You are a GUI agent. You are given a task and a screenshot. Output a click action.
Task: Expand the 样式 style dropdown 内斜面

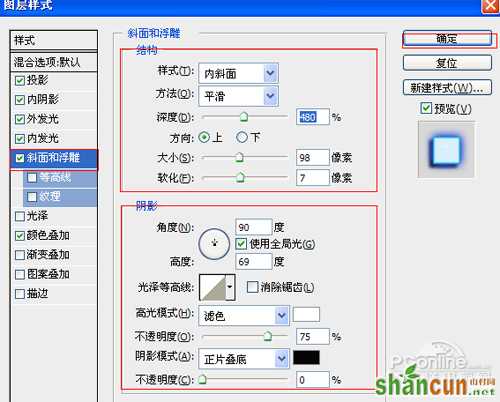(238, 73)
